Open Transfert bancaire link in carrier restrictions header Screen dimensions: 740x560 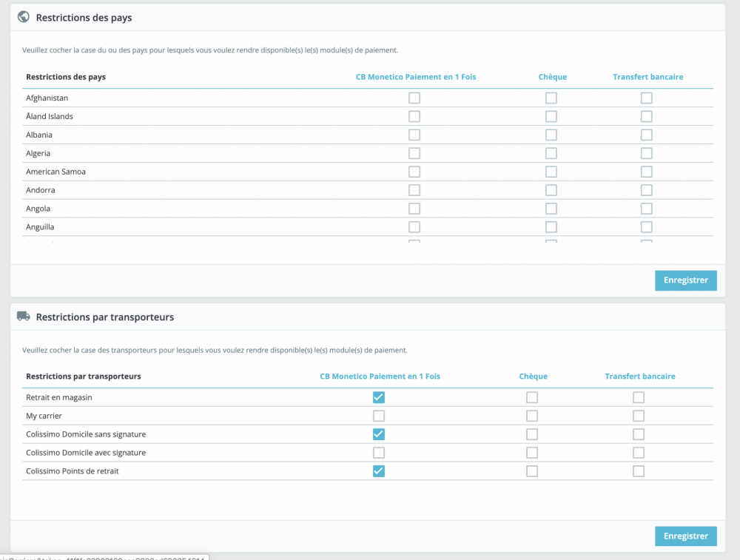pyautogui.click(x=640, y=377)
